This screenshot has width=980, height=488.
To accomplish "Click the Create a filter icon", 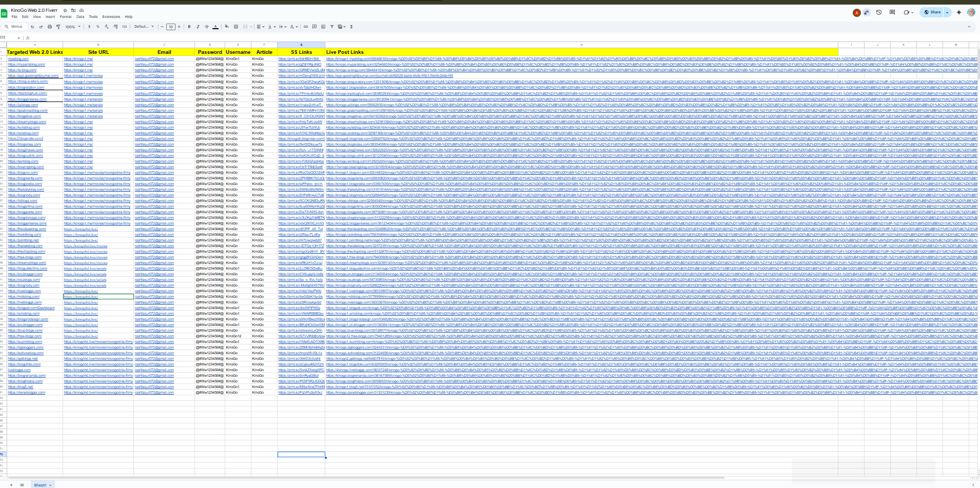I will tap(332, 27).
